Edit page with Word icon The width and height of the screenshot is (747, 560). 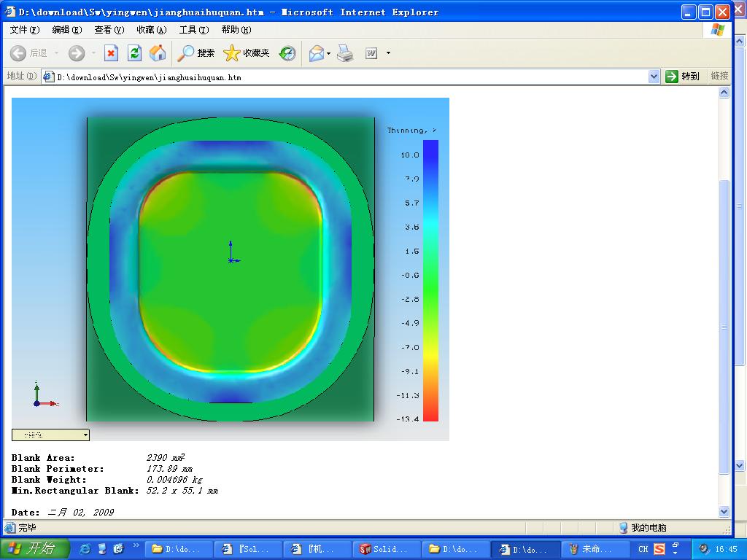coord(371,53)
